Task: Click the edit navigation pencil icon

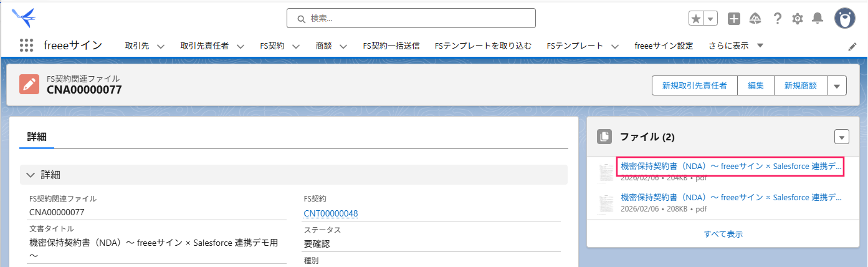Action: (x=852, y=46)
